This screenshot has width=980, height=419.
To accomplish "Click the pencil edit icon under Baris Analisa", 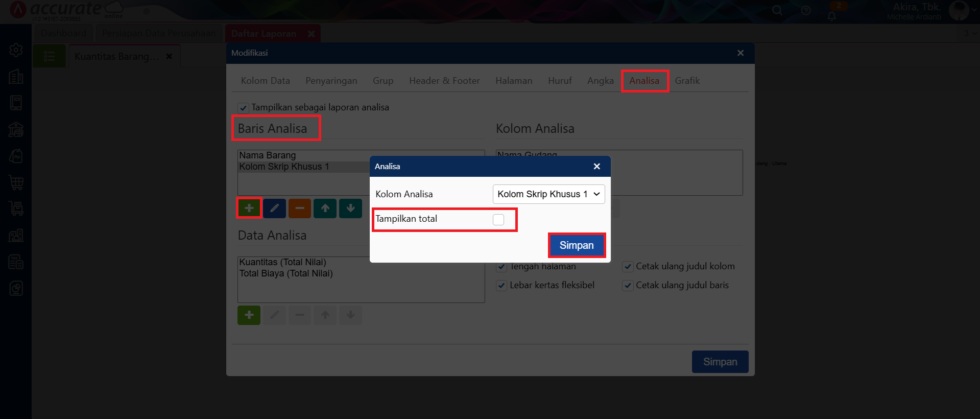I will pyautogui.click(x=274, y=208).
